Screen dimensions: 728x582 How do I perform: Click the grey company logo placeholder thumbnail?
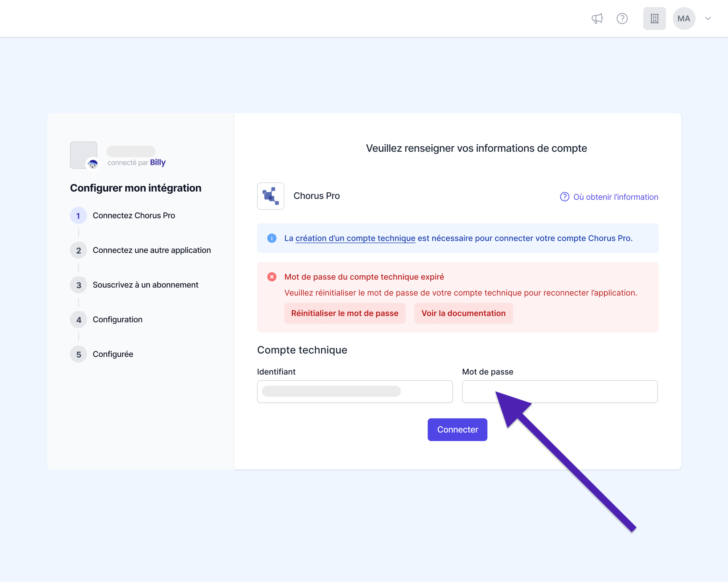[x=83, y=155]
